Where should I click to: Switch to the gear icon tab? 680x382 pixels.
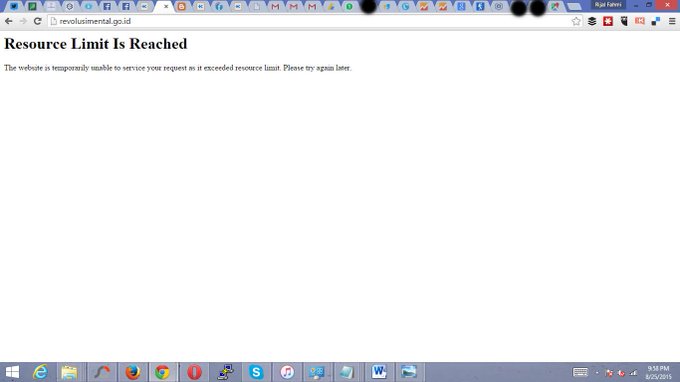click(69, 7)
